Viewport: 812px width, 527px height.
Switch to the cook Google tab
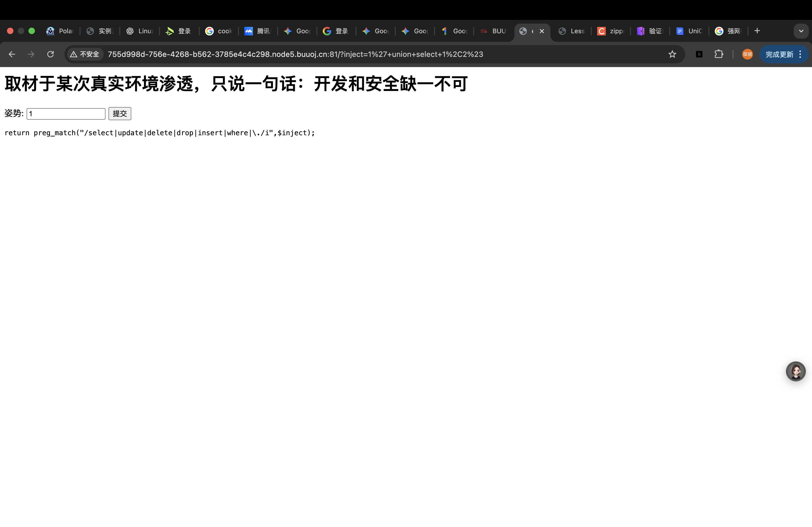tap(218, 31)
